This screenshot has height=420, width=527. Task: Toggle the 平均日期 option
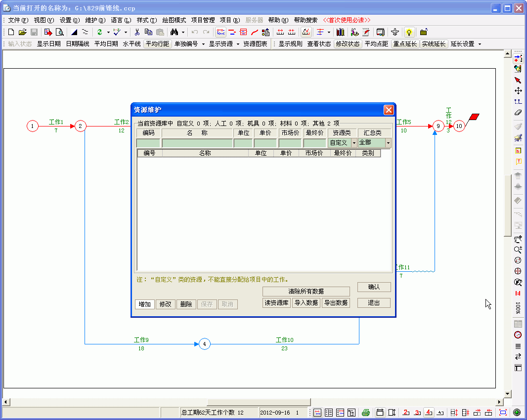click(x=106, y=44)
